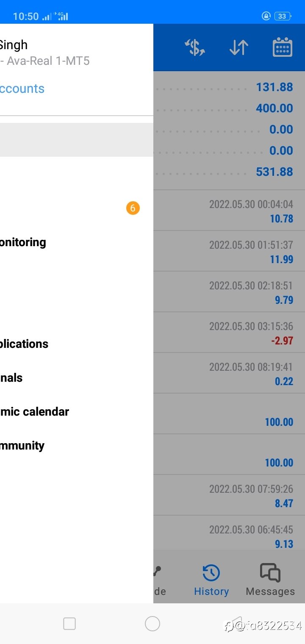The height and width of the screenshot is (644, 305).
Task: Open the applications menu entry
Action: click(24, 344)
